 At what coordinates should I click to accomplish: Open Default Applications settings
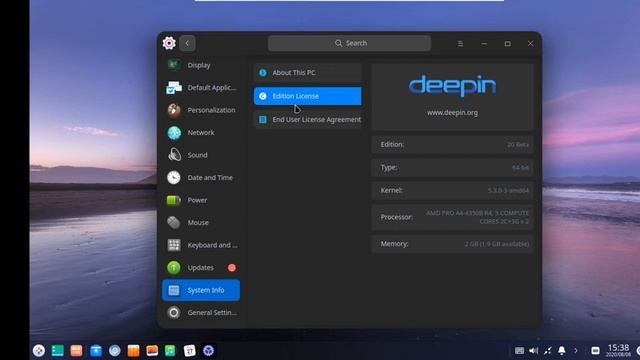click(201, 87)
